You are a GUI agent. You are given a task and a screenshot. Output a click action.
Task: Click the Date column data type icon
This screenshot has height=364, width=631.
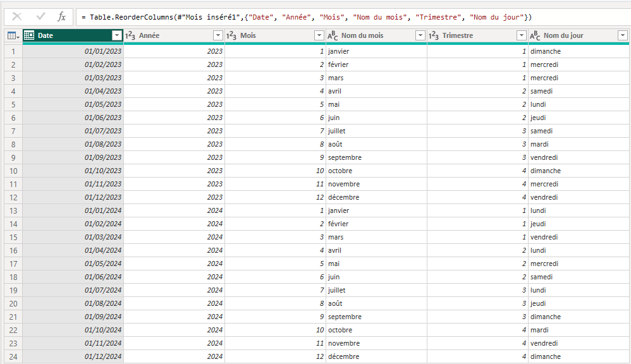click(x=29, y=36)
